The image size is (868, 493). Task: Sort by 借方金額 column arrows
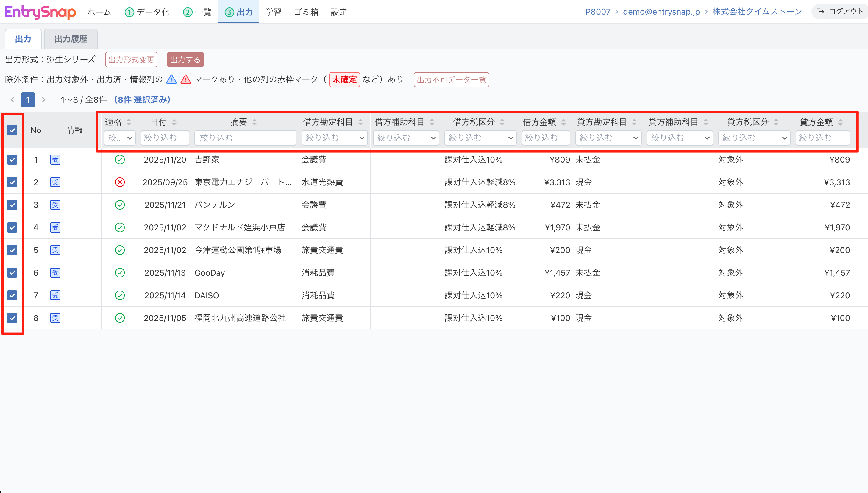(564, 122)
